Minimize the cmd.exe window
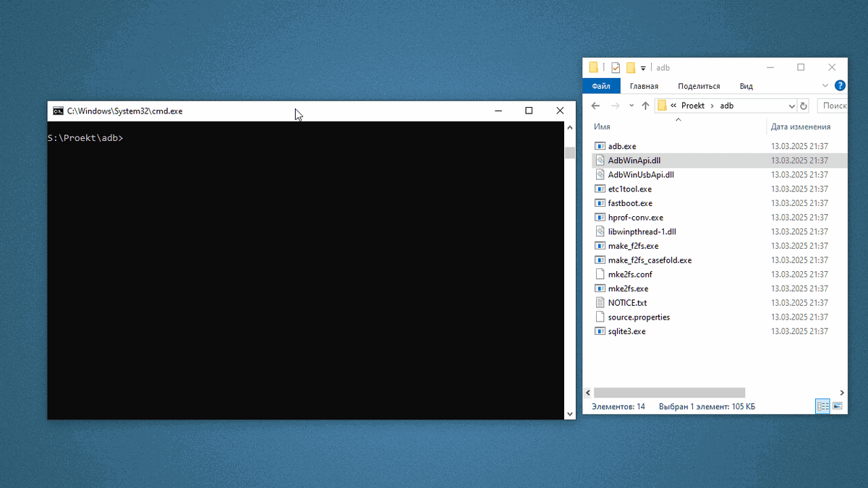868x488 pixels. pyautogui.click(x=498, y=111)
